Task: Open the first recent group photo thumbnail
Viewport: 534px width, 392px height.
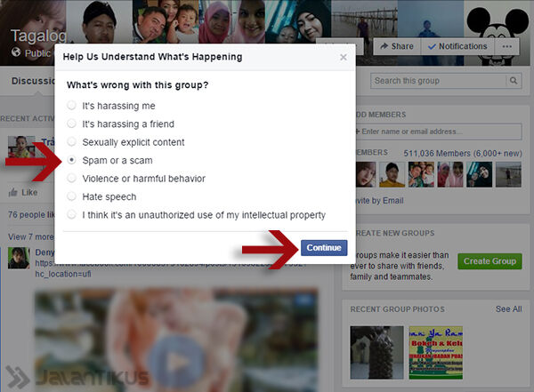Action: [376, 353]
